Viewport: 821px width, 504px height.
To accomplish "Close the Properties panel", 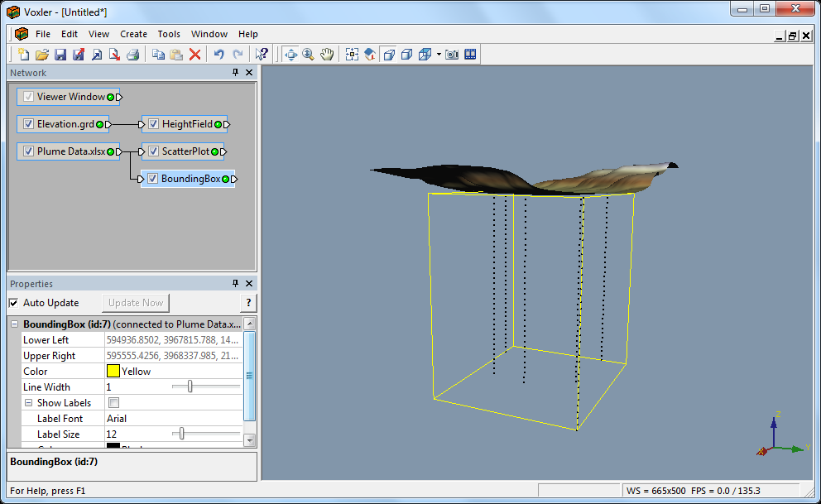I will click(x=249, y=283).
